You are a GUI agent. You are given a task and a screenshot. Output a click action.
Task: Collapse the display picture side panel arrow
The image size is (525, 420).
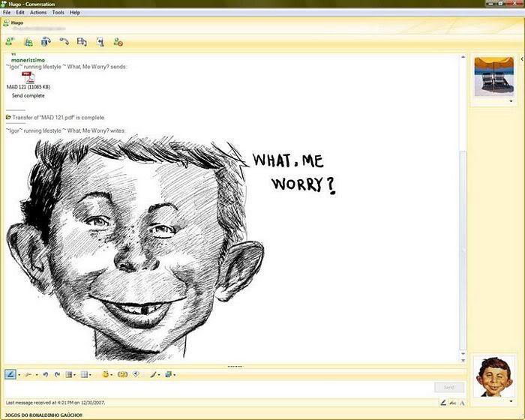tap(522, 59)
